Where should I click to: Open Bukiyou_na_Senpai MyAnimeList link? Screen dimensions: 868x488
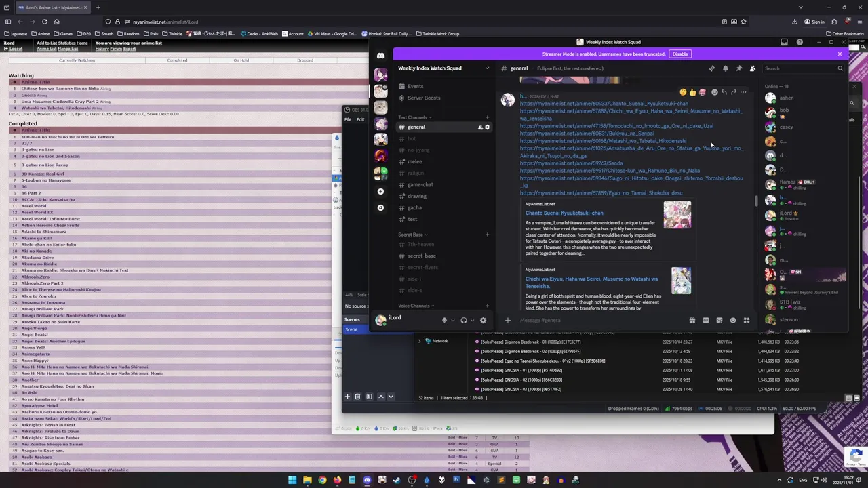587,134
